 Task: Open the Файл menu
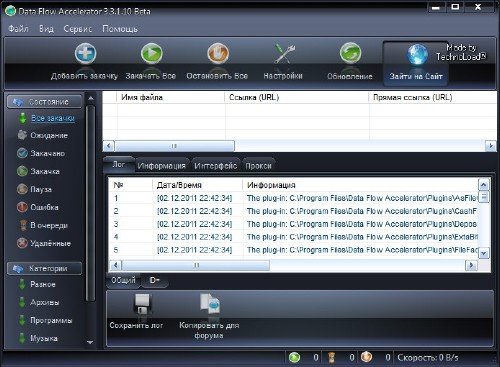tap(18, 29)
